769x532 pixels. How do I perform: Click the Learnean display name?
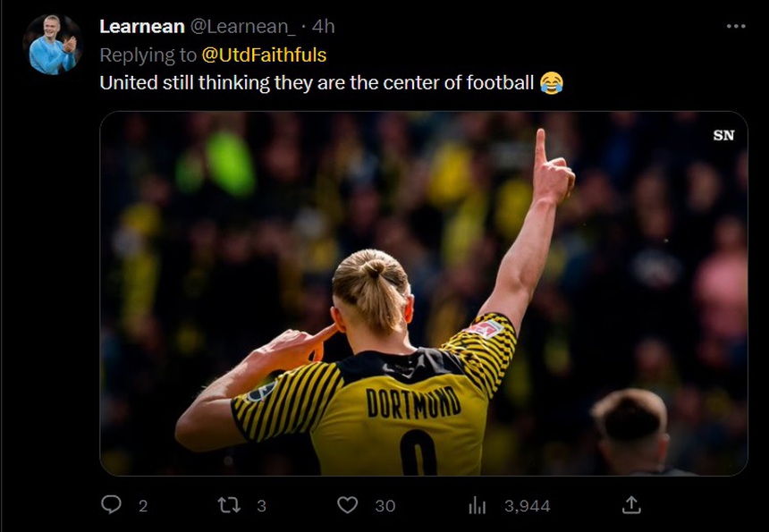click(142, 27)
